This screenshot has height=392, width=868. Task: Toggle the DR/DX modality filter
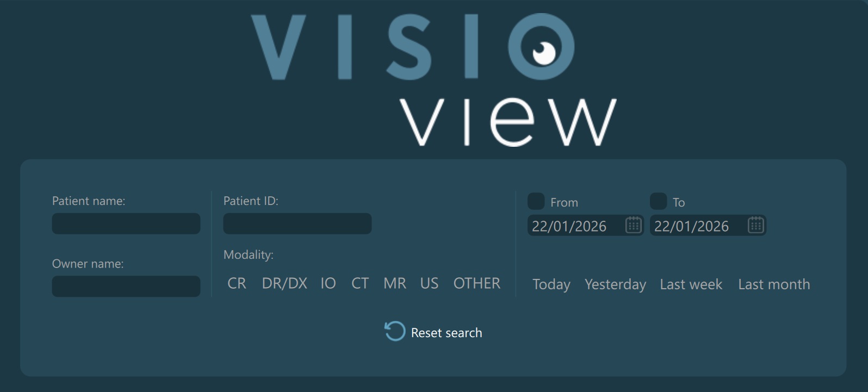284,283
